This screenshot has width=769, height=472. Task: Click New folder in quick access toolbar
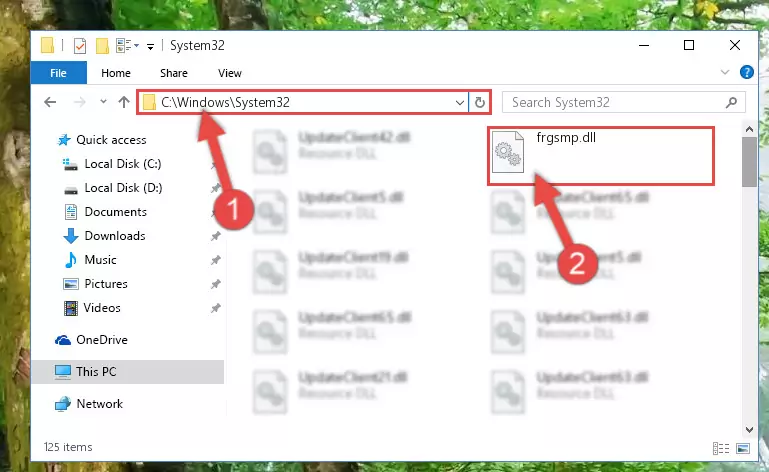coord(102,46)
